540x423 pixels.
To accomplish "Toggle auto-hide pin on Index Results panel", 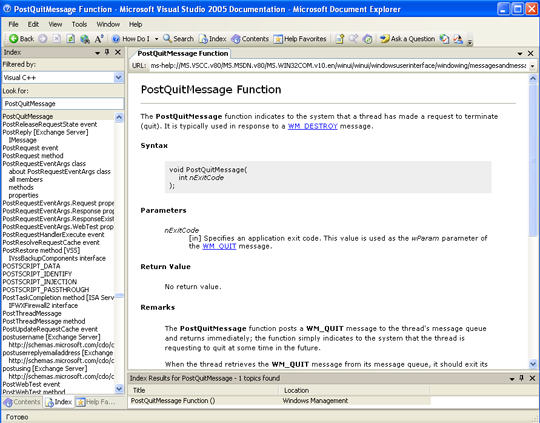I will 522,378.
